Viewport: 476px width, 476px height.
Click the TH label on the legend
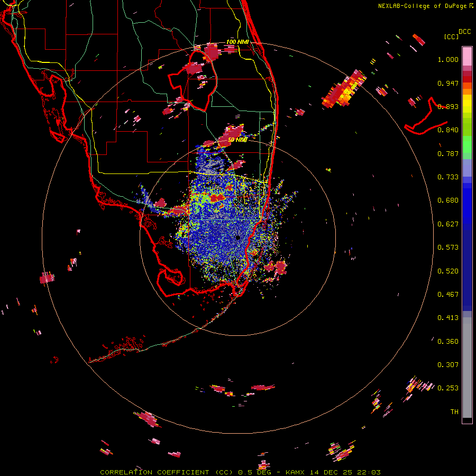[x=454, y=412]
